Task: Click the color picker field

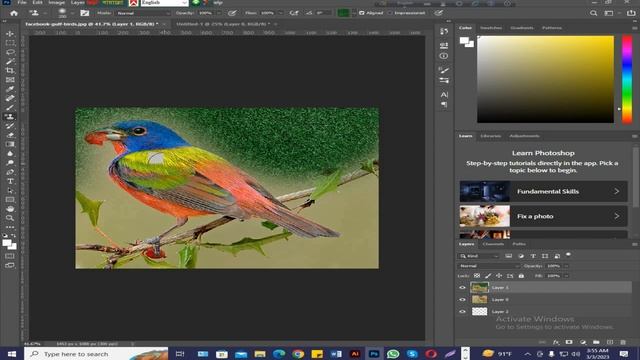Action: click(x=545, y=79)
